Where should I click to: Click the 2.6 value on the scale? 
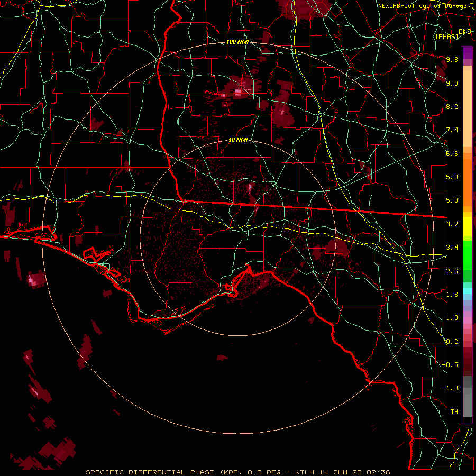(x=452, y=271)
